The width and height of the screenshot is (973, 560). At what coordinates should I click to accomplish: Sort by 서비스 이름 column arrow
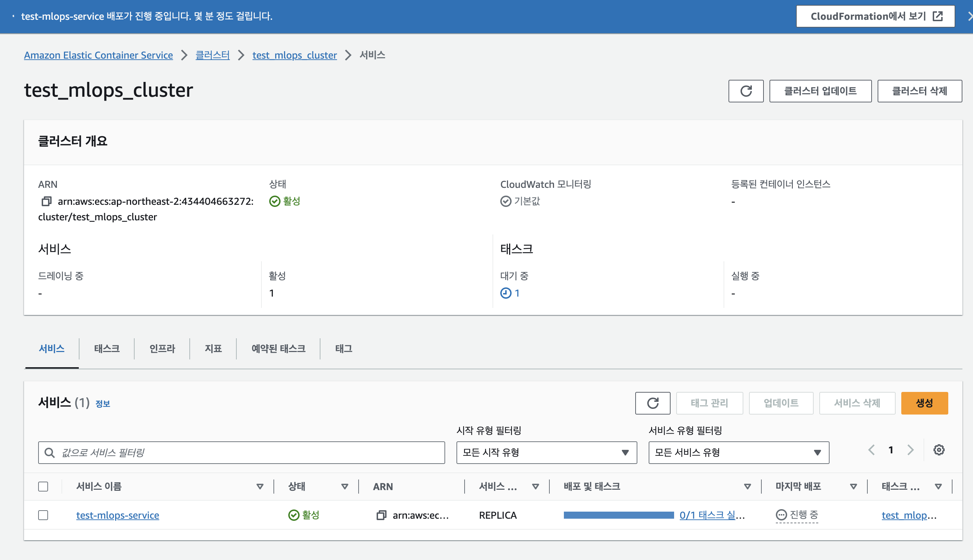pos(260,487)
